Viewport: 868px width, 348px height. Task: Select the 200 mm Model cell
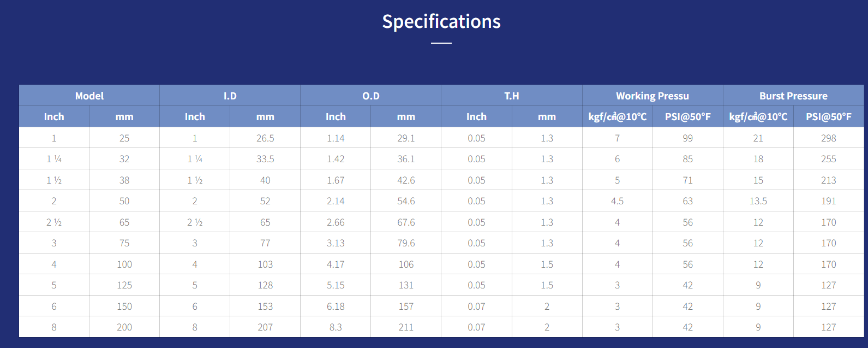click(x=124, y=327)
